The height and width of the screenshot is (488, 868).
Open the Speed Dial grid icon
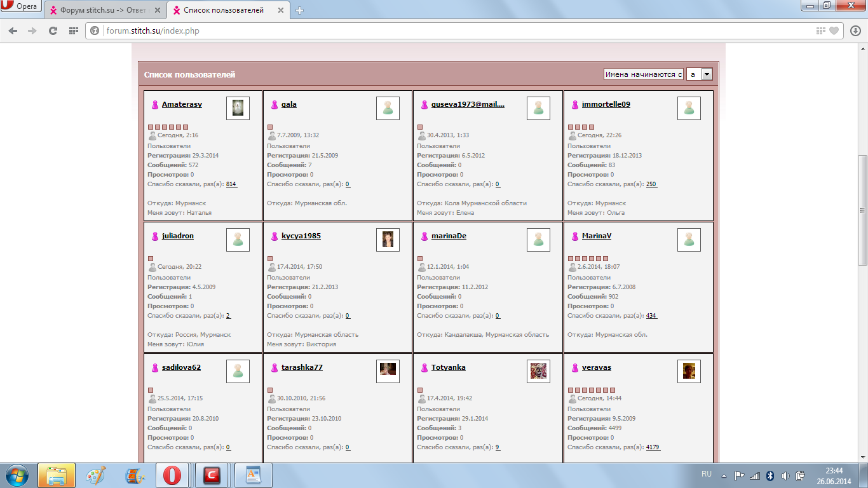pyautogui.click(x=74, y=30)
